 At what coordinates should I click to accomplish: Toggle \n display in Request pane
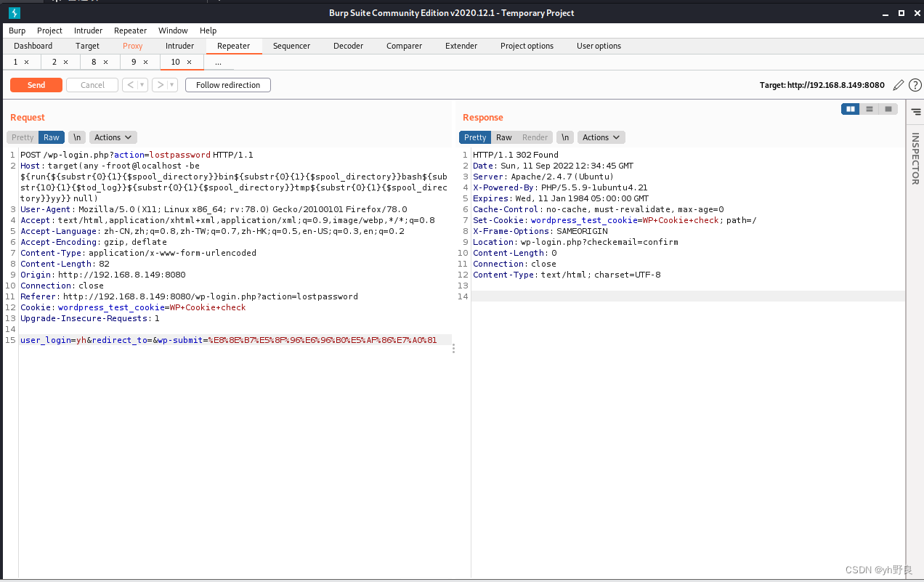(x=77, y=137)
